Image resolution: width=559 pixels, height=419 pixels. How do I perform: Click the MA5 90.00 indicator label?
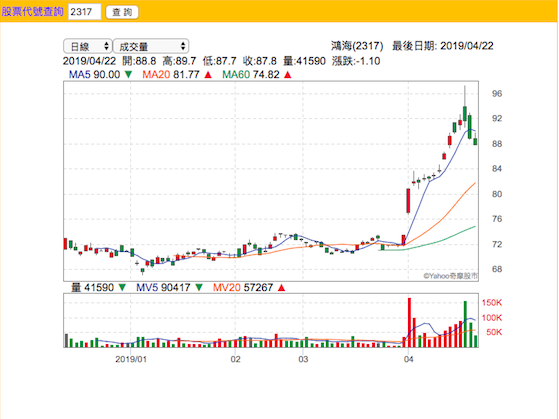(x=94, y=75)
